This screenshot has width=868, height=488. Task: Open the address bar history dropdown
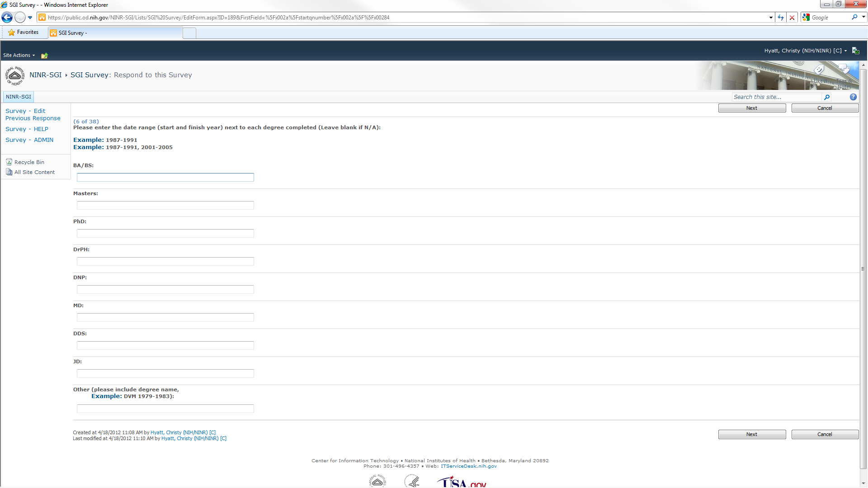click(x=771, y=18)
